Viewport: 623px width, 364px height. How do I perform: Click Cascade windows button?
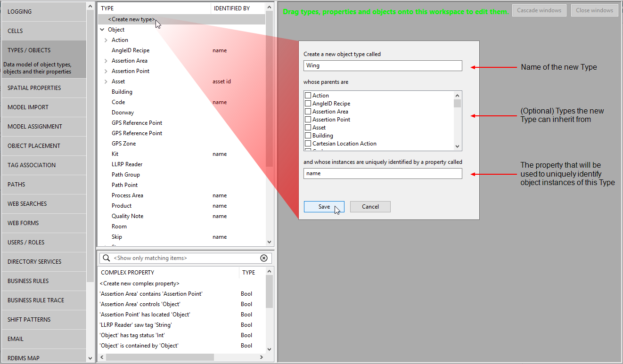click(x=539, y=10)
